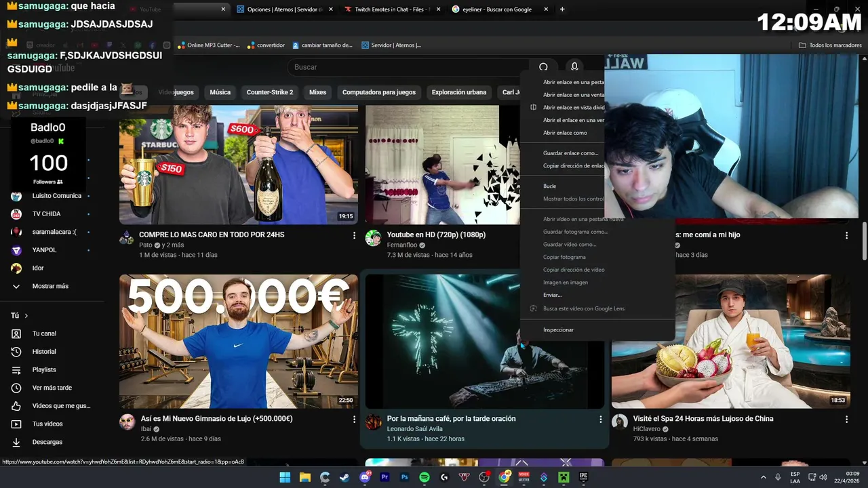Open cambiar tamaño de bookmark
The width and height of the screenshot is (868, 488).
[x=323, y=45]
